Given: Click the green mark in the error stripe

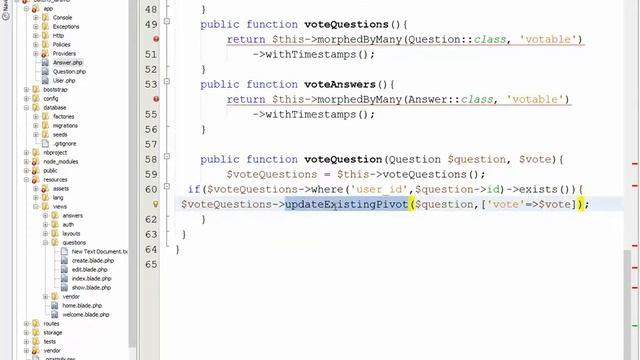Looking at the screenshot, I should click(635, 325).
